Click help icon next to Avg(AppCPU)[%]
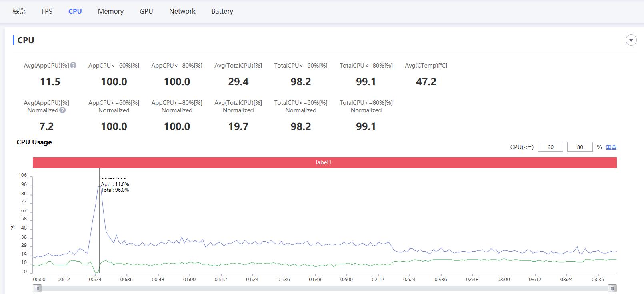This screenshot has width=644, height=294. 73,65
